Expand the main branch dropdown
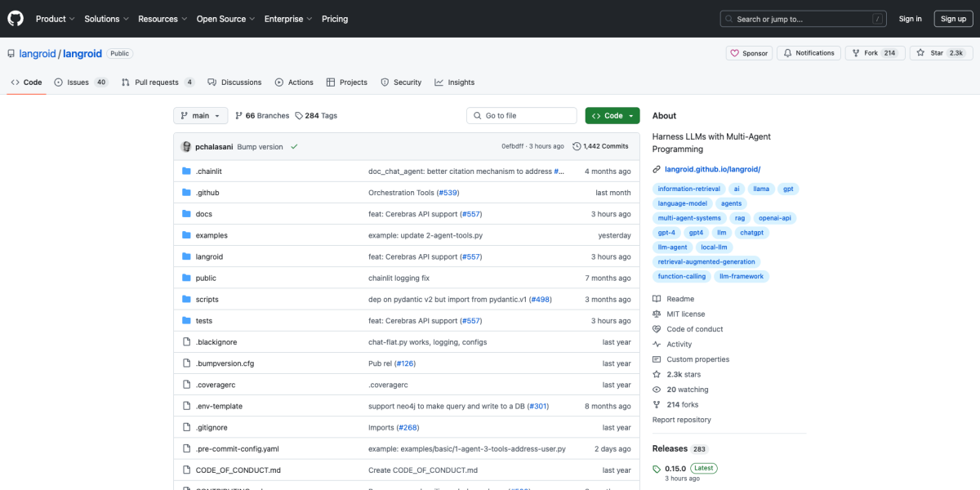Viewport: 980px width, 490px height. coord(200,116)
